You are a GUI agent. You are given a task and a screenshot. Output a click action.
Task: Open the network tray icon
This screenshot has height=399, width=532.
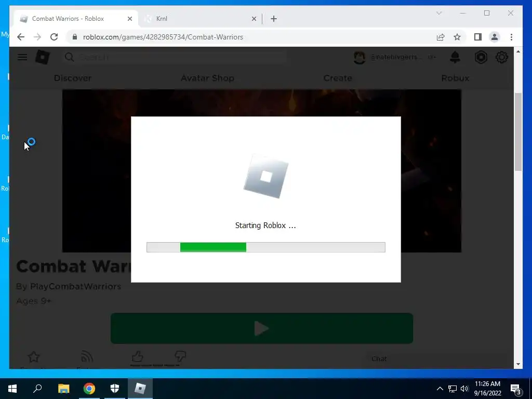click(453, 389)
